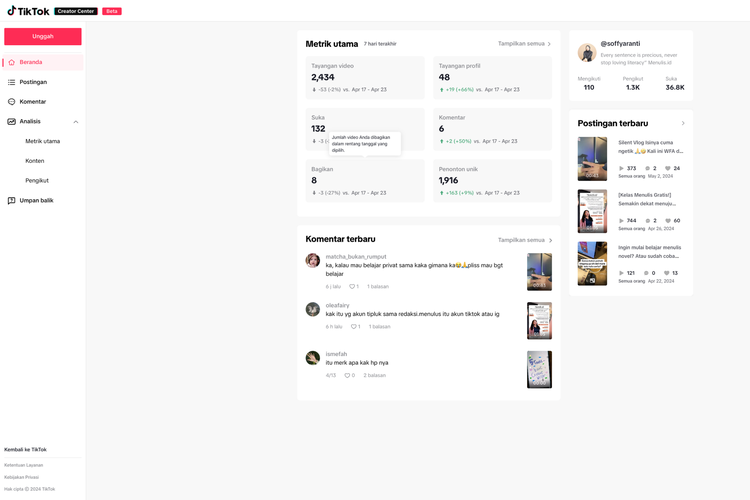
Task: Click the Kelas Menulis Gratis post thumbnail
Action: click(592, 211)
